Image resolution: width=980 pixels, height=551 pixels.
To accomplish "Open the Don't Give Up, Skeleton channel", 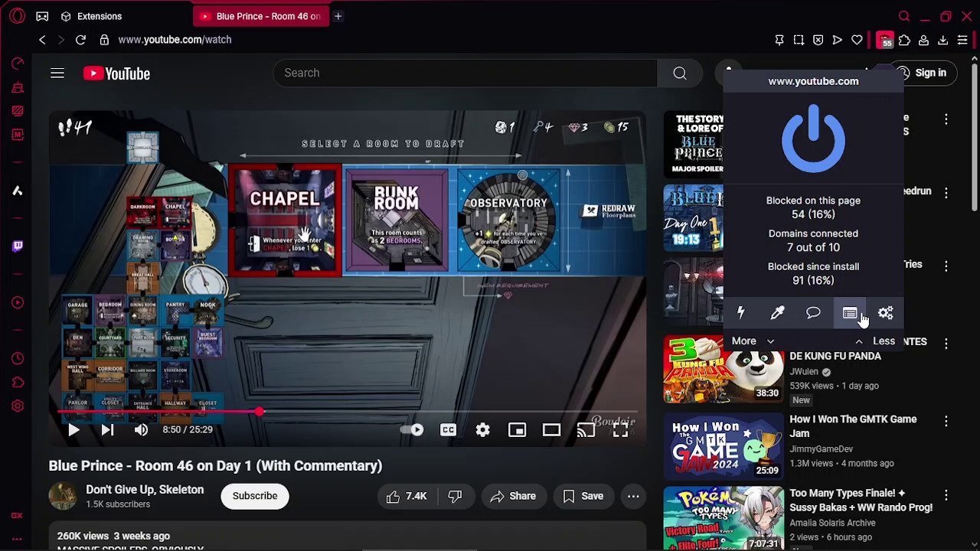I will click(x=145, y=490).
